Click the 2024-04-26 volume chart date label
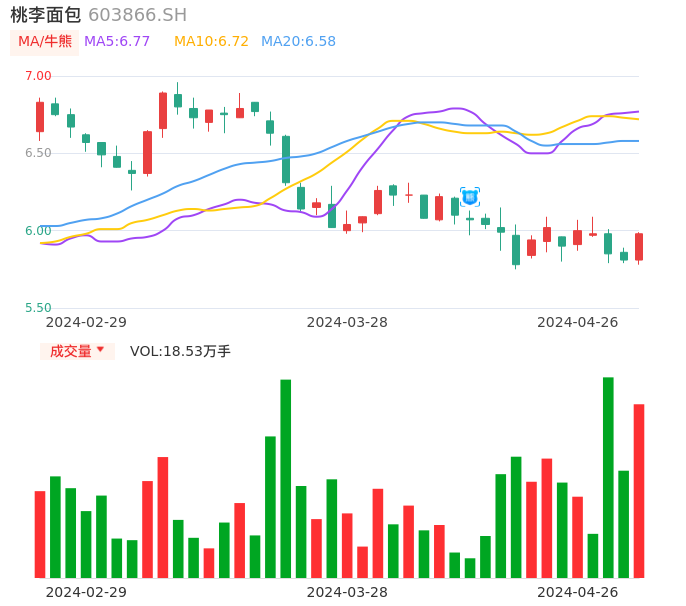 tap(578, 592)
